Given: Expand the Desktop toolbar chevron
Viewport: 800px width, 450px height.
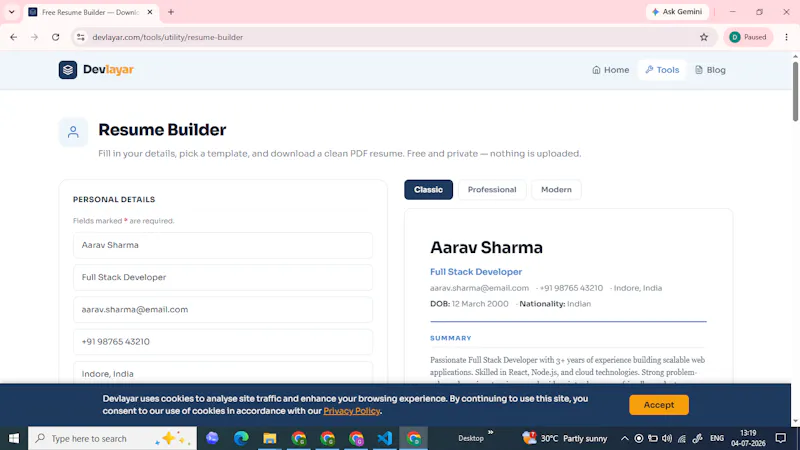Looking at the screenshot, I should coord(490,432).
